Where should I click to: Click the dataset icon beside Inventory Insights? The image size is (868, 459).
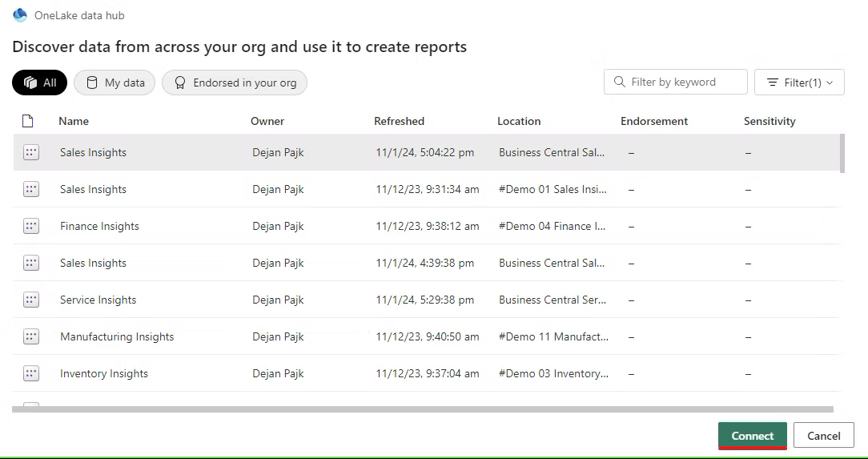click(31, 374)
